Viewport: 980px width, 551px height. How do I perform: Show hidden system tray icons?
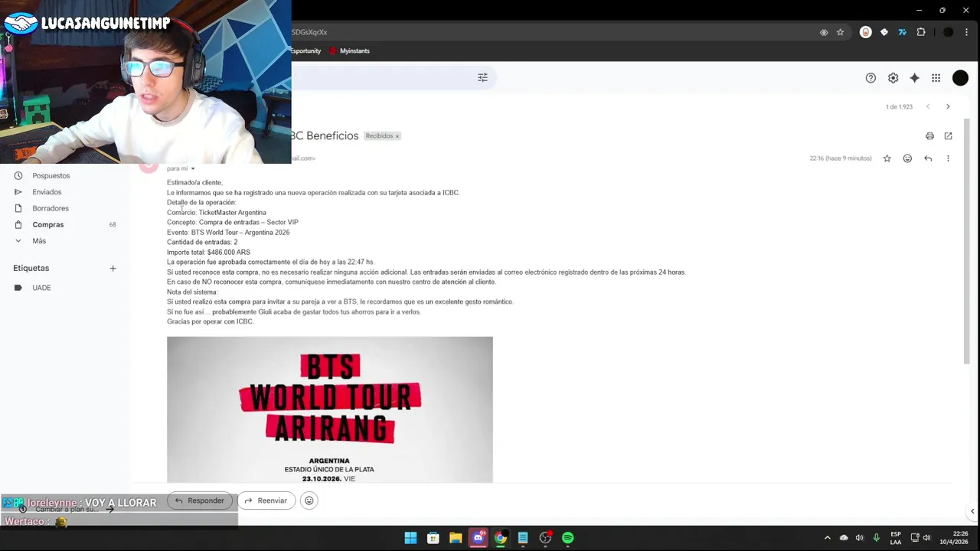pos(827,538)
